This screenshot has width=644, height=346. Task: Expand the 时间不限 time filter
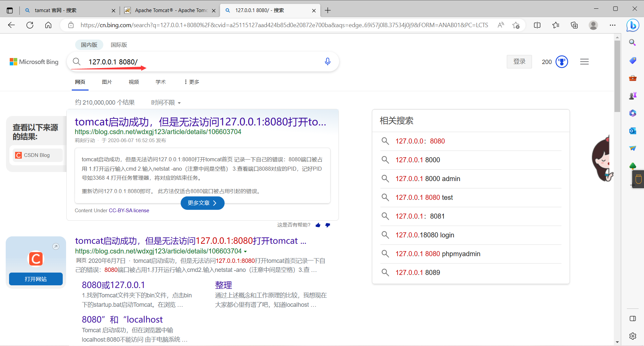tap(166, 103)
